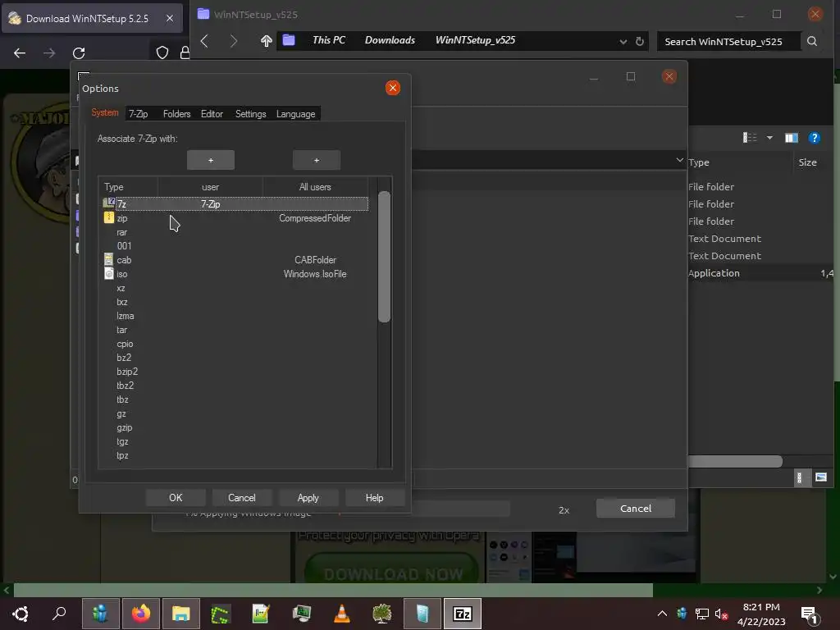Click the plus button above the user column
840x630 pixels.
[211, 160]
